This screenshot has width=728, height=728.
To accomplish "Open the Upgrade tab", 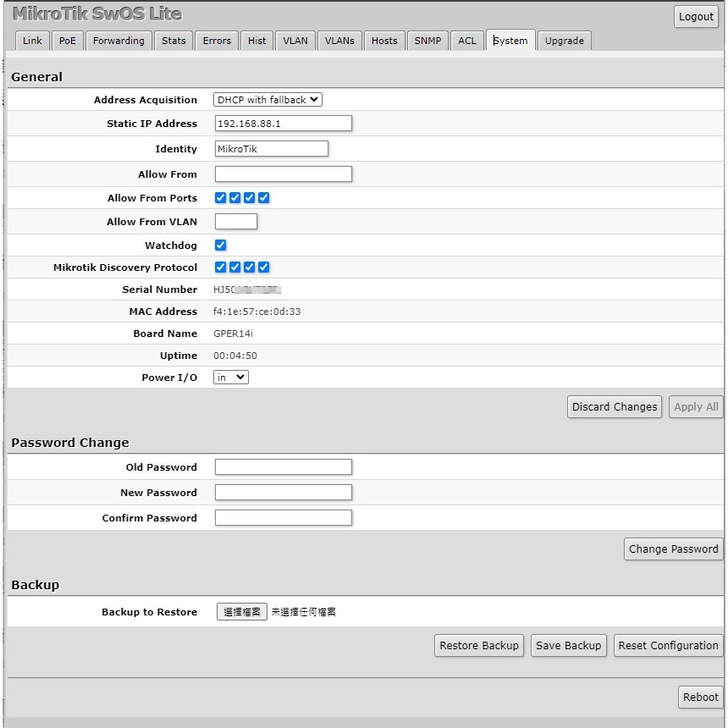I will 564,41.
